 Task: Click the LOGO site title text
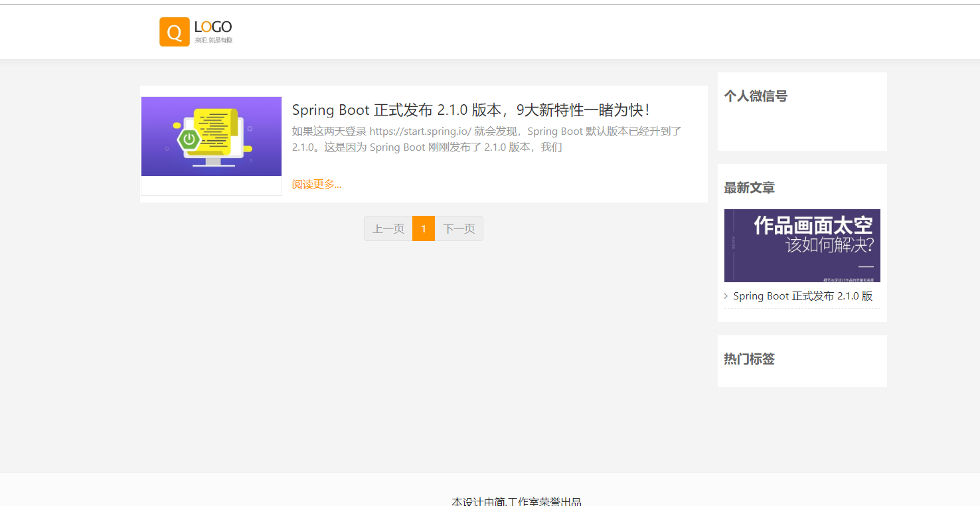[213, 27]
